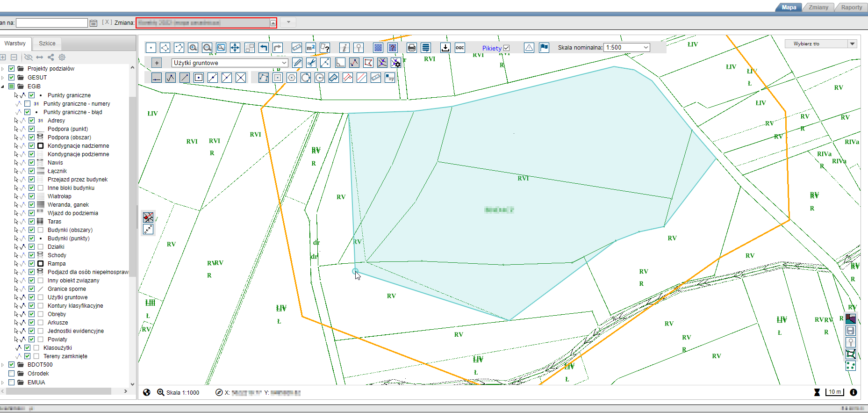Select the parallel red-blue lines tool
This screenshot has height=419, width=868.
362,78
